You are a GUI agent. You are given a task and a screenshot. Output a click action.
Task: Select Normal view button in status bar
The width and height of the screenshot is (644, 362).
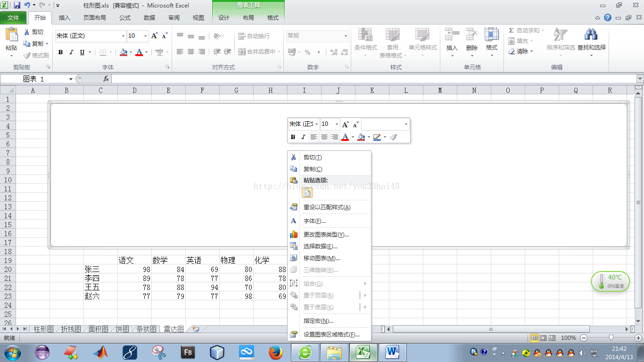pyautogui.click(x=535, y=338)
